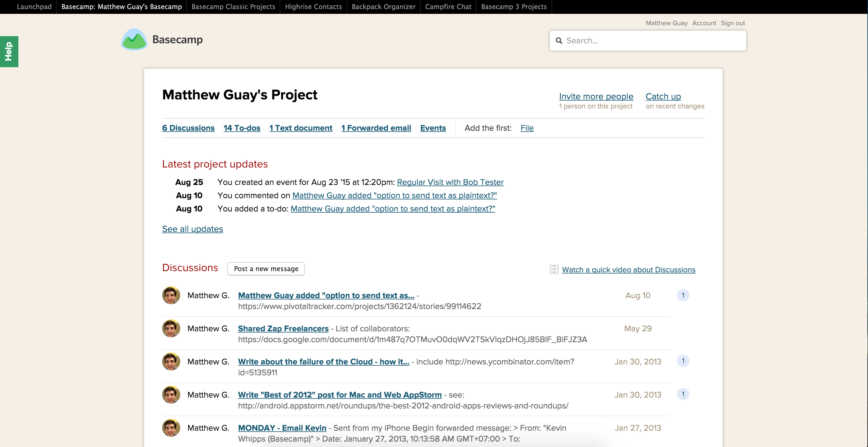Image resolution: width=868 pixels, height=447 pixels.
Task: Click the pivotaltracker.com URL text
Action: click(360, 306)
